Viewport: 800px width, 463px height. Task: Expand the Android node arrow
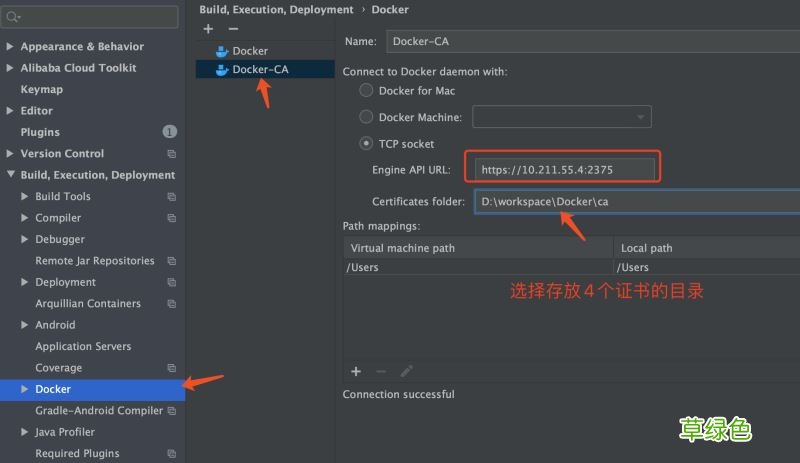pyautogui.click(x=24, y=325)
